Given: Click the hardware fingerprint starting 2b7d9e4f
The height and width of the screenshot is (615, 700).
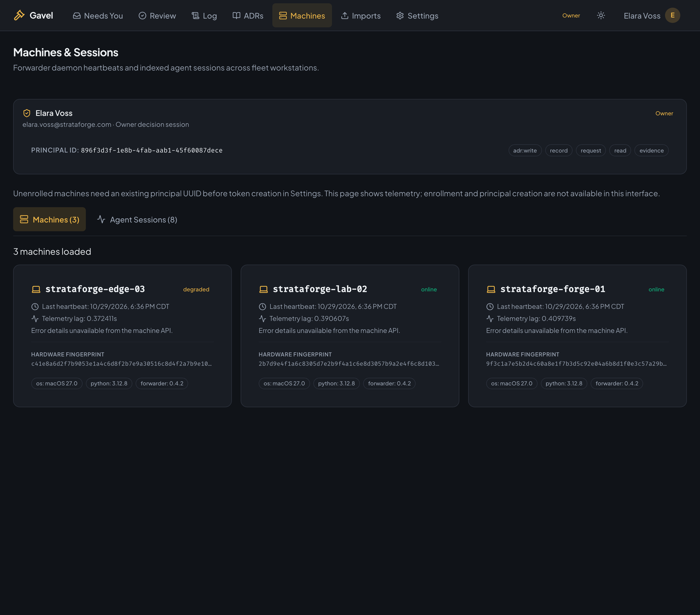Looking at the screenshot, I should [x=349, y=364].
